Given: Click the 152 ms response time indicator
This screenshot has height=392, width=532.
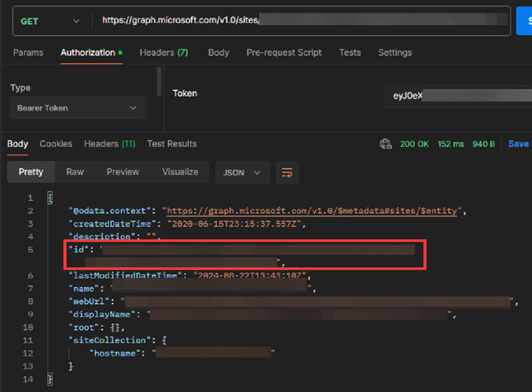Looking at the screenshot, I should pyautogui.click(x=450, y=144).
